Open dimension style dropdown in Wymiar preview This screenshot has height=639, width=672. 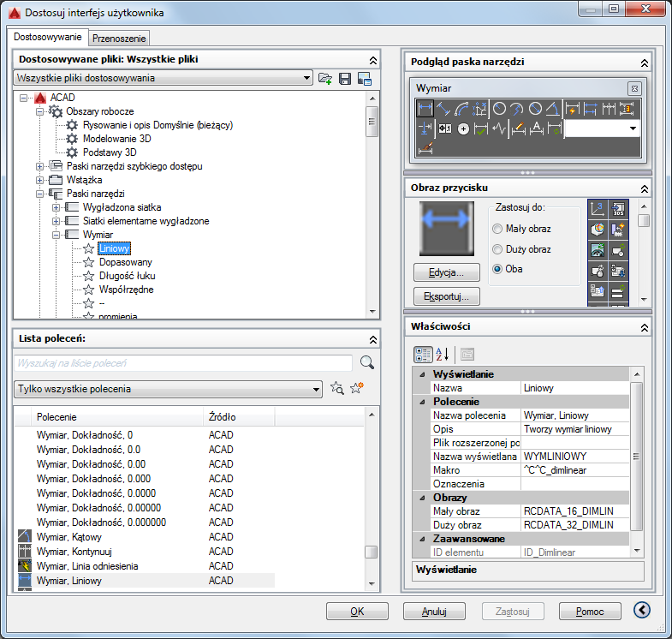coord(633,128)
